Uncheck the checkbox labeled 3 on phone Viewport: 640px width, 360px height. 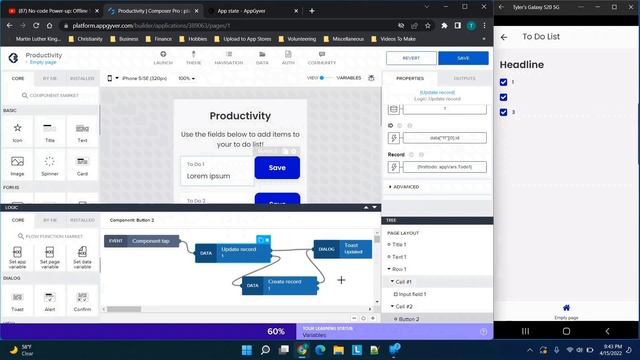point(503,112)
